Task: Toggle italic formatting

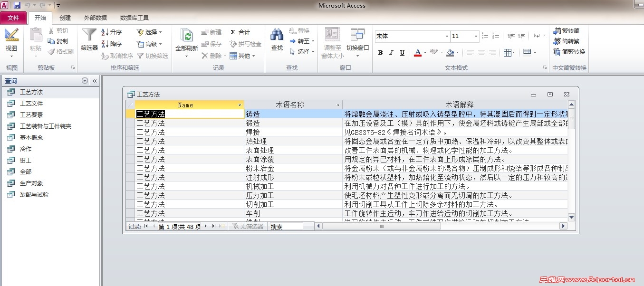Action: pyautogui.click(x=391, y=53)
